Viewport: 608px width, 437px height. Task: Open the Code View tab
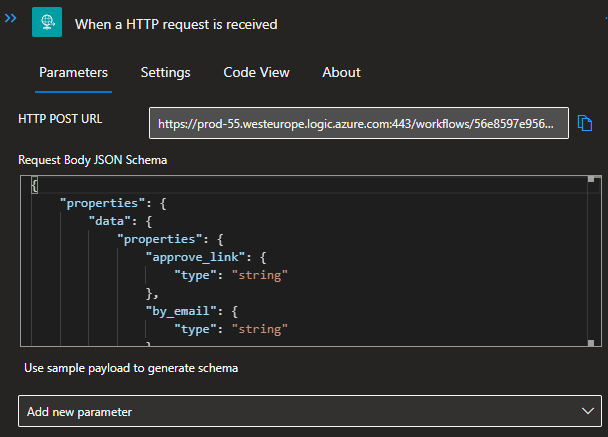click(x=256, y=73)
